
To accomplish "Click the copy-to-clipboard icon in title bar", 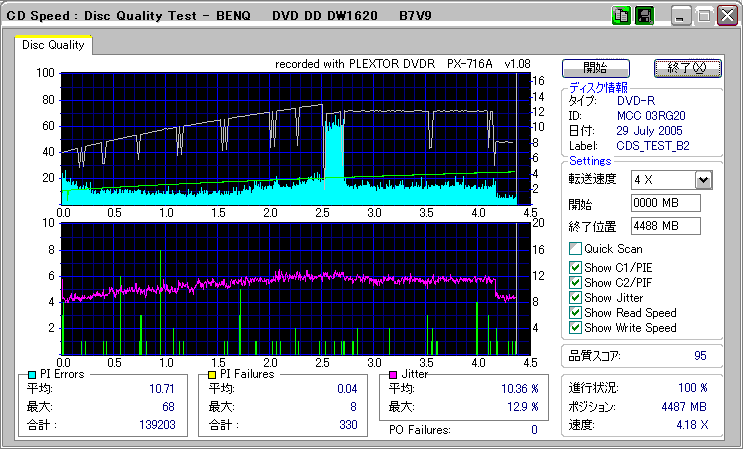I will pos(620,16).
